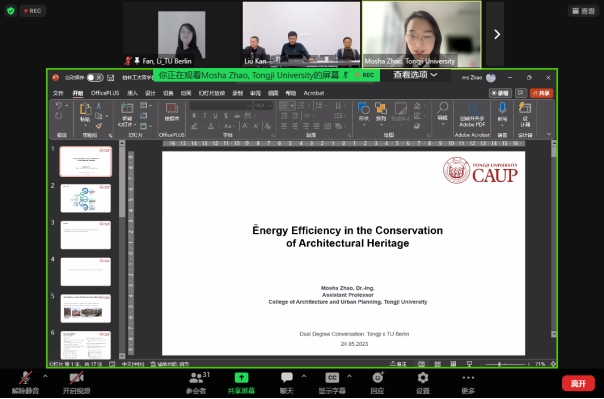The width and height of the screenshot is (604, 399).
Task: Open the More options ellipsis icon
Action: click(468, 378)
